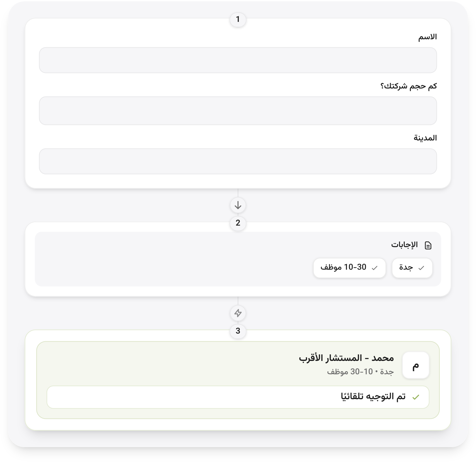Click the checkmark in the جدة chip
Image resolution: width=476 pixels, height=462 pixels.
pyautogui.click(x=421, y=268)
